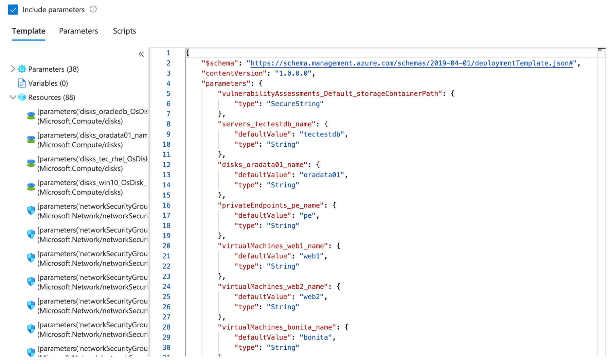Image resolution: width=610 pixels, height=364 pixels.
Task: Open the Scripts tab
Action: coord(124,31)
